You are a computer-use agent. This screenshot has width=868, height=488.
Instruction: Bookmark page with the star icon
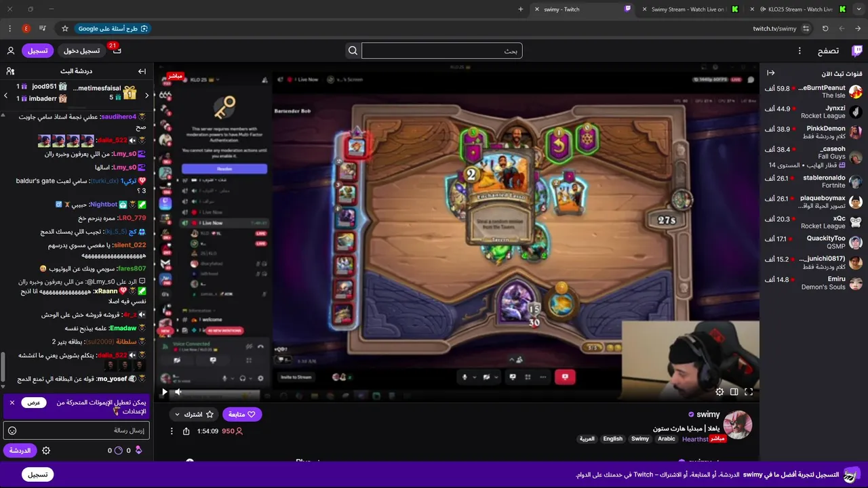click(65, 28)
